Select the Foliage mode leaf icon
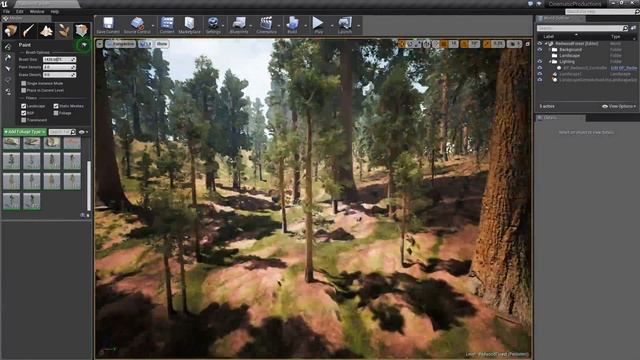Image resolution: width=640 pixels, height=360 pixels. 64,31
